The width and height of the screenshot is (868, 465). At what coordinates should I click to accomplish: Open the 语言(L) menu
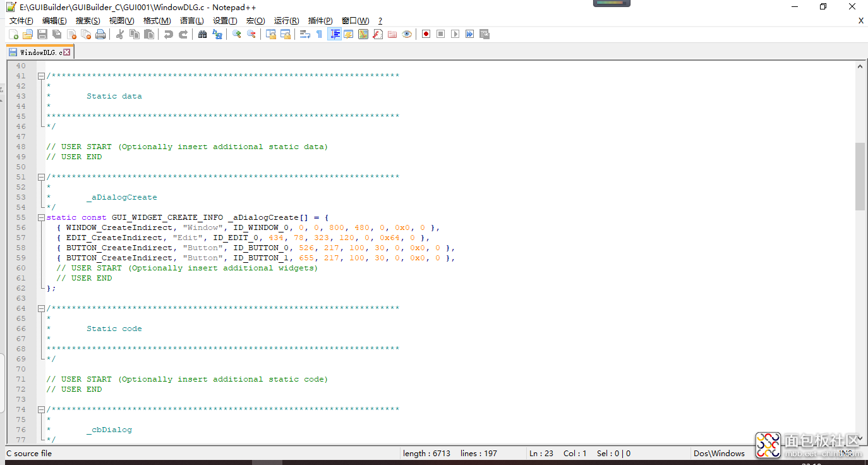(x=191, y=21)
